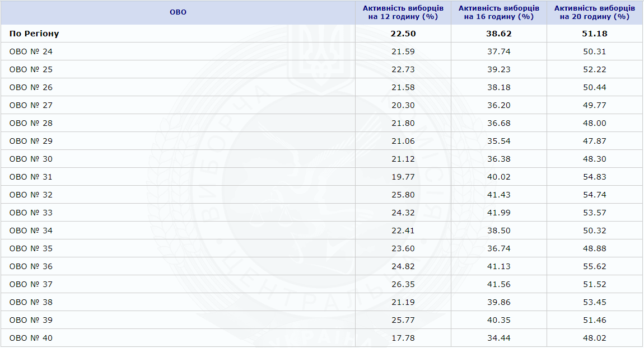Select the 22.73 value for ОВО № 25
Image resolution: width=644 pixels, height=348 pixels.
[403, 69]
